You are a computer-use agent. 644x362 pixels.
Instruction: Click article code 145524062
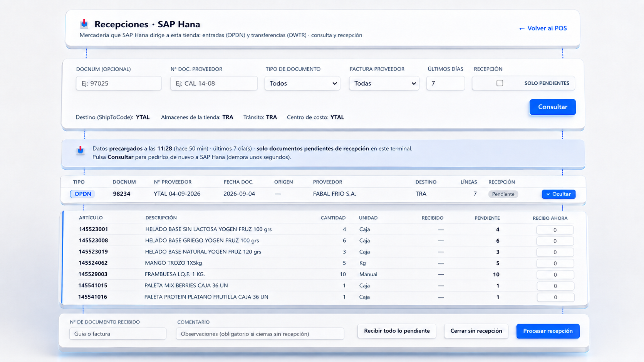click(x=93, y=263)
